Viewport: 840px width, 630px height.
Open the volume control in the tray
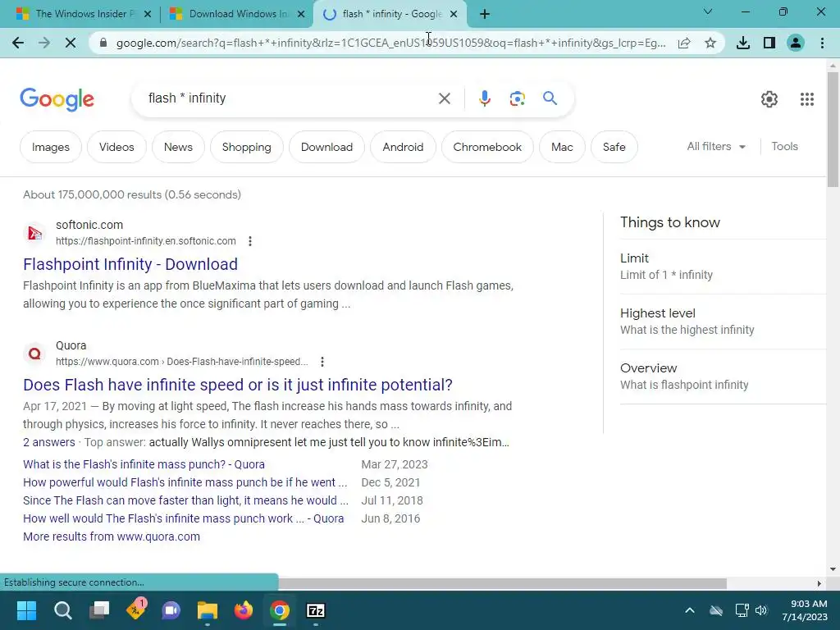pos(761,610)
